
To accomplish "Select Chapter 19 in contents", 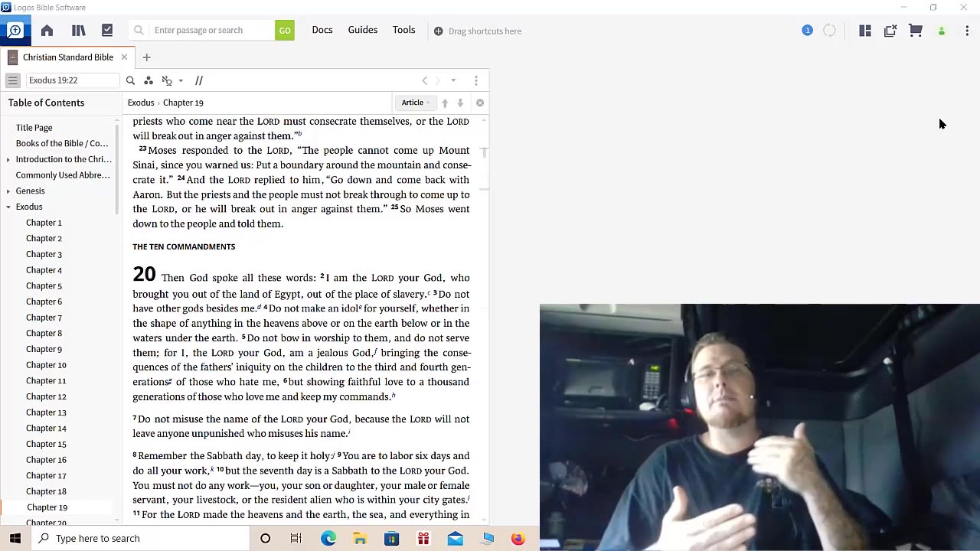I will pyautogui.click(x=47, y=507).
